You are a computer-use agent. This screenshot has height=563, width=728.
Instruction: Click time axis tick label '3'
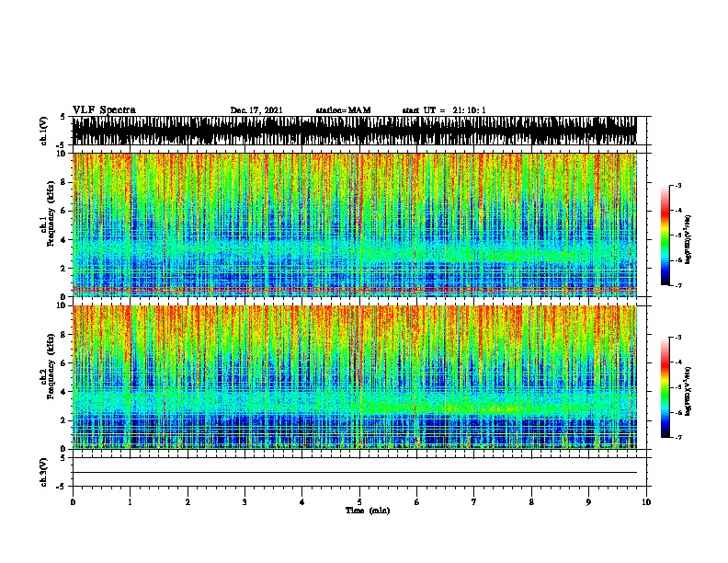point(245,501)
